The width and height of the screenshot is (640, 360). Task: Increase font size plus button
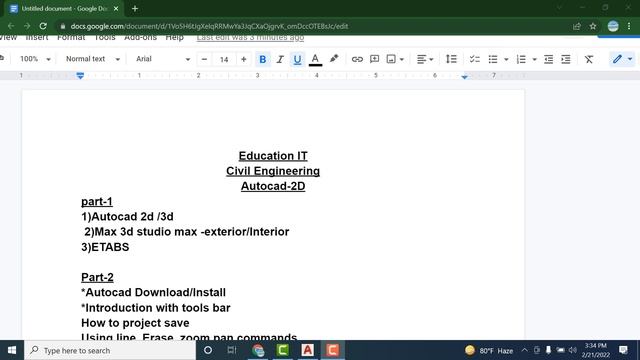pyautogui.click(x=244, y=59)
